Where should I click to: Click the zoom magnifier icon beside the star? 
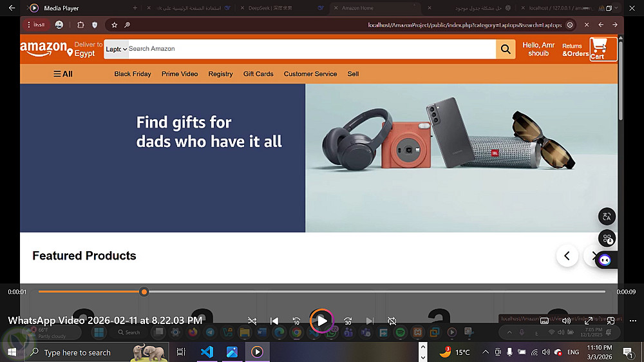(x=128, y=25)
